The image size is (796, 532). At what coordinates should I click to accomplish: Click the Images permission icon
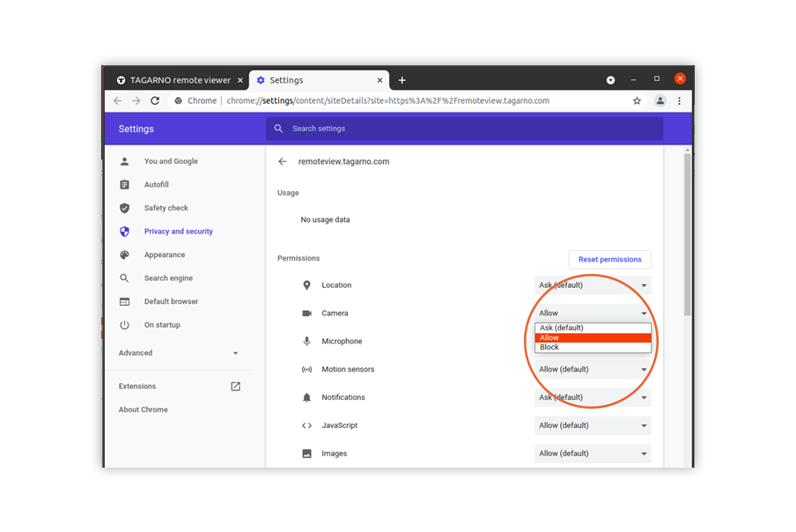[x=306, y=454]
